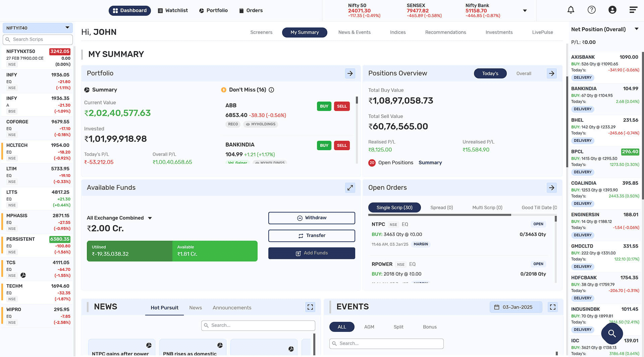Open All Exchange Combined dropdown
This screenshot has width=644, height=357.
(119, 218)
